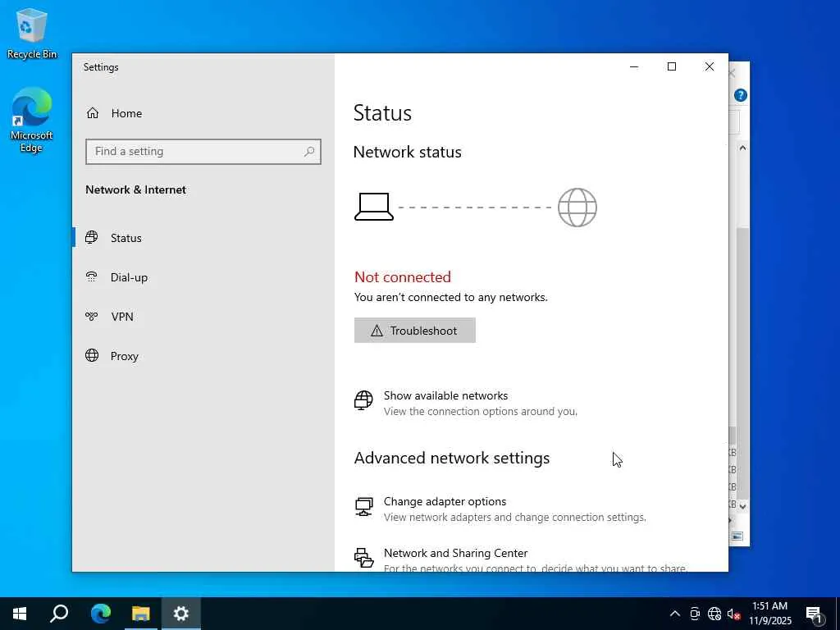Image resolution: width=840 pixels, height=630 pixels.
Task: Click the search magnifier in Find a setting
Action: click(x=309, y=152)
